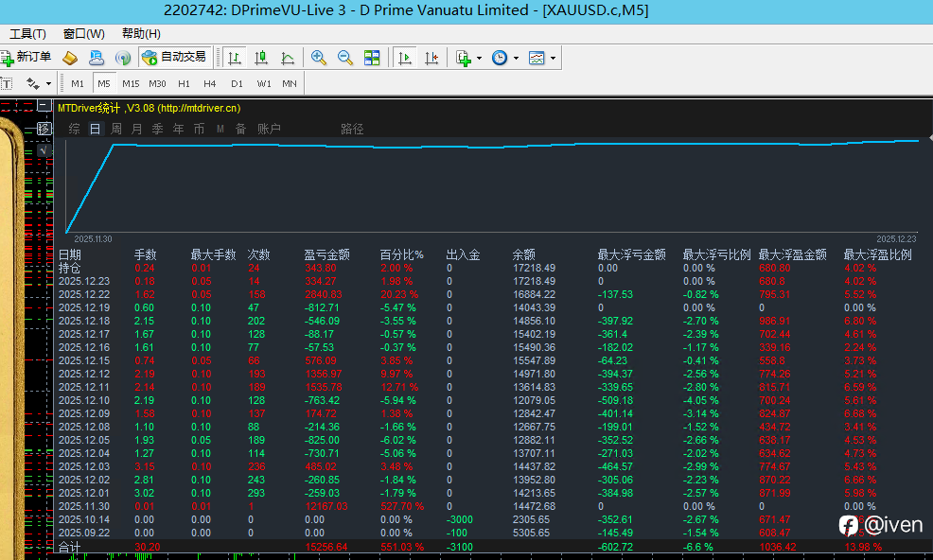The width and height of the screenshot is (933, 560).
Task: Open the 帮助(H) menu
Action: [141, 34]
